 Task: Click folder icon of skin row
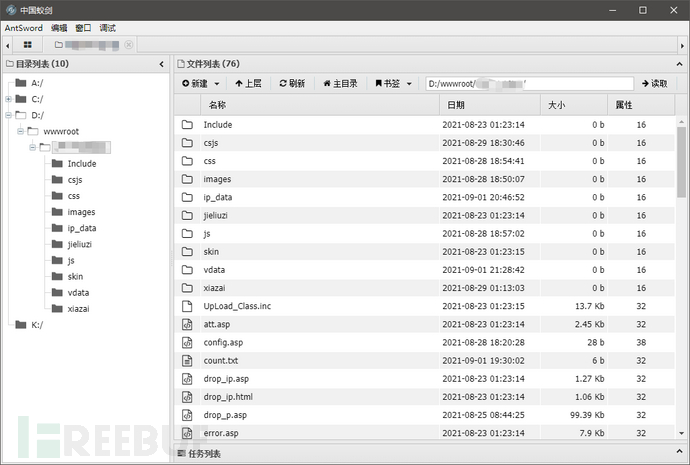187,252
